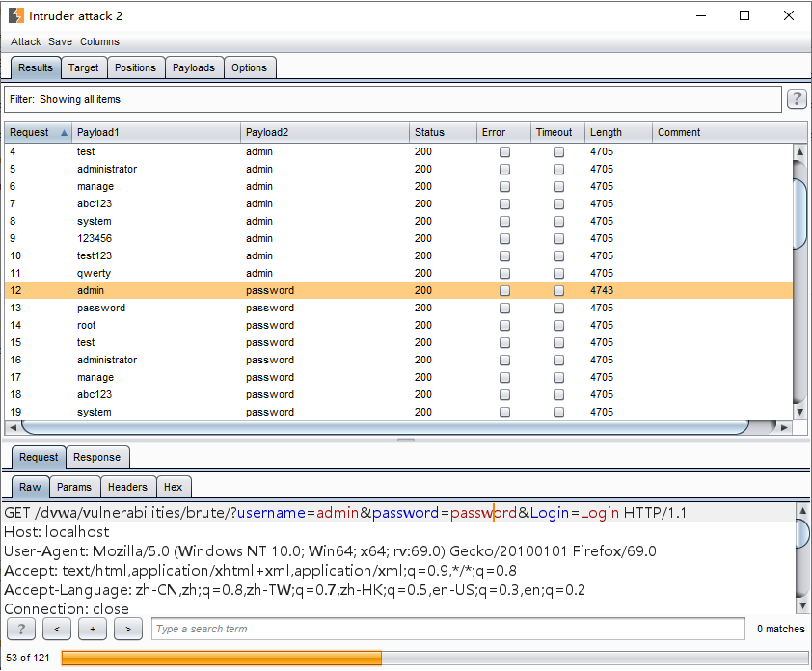Viewport: 812px width, 671px height.
Task: Click the 0 matches label
Action: coord(780,629)
